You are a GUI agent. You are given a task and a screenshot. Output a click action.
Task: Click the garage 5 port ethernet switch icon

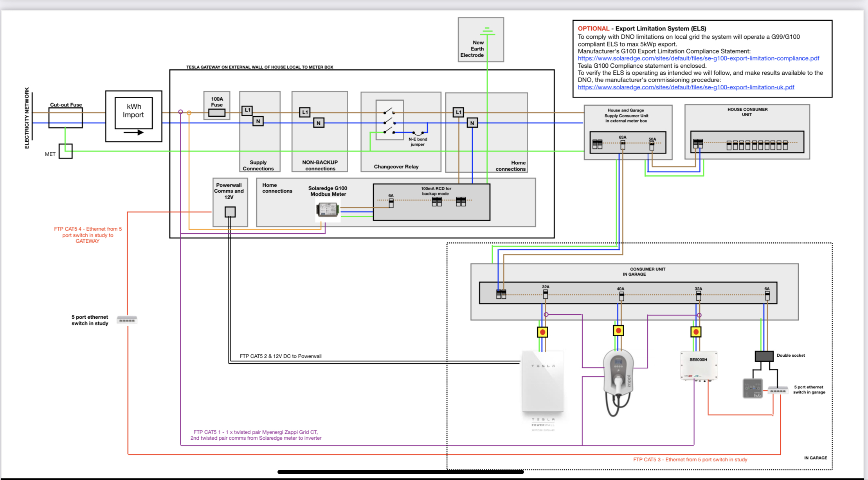tap(778, 390)
